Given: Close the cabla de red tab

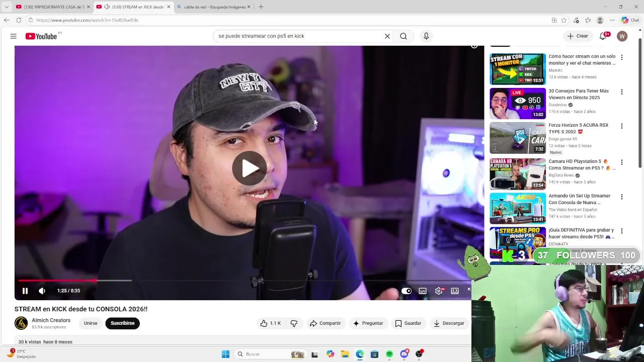Looking at the screenshot, I should point(249,7).
